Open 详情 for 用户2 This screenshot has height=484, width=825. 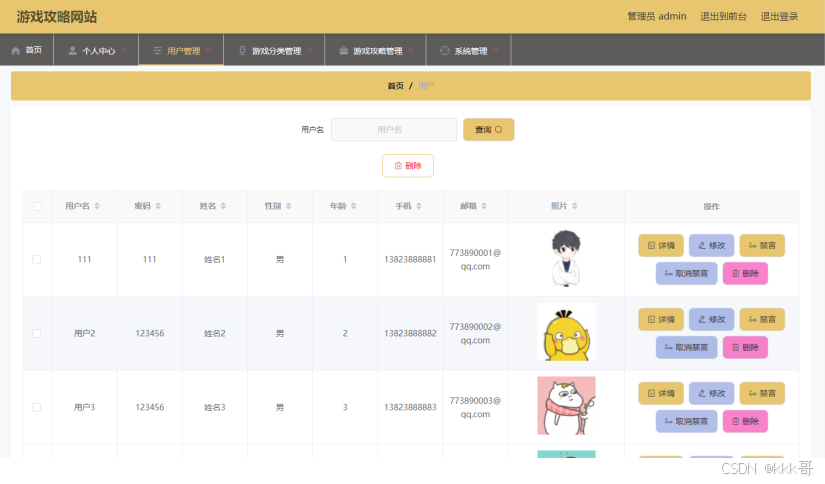661,319
